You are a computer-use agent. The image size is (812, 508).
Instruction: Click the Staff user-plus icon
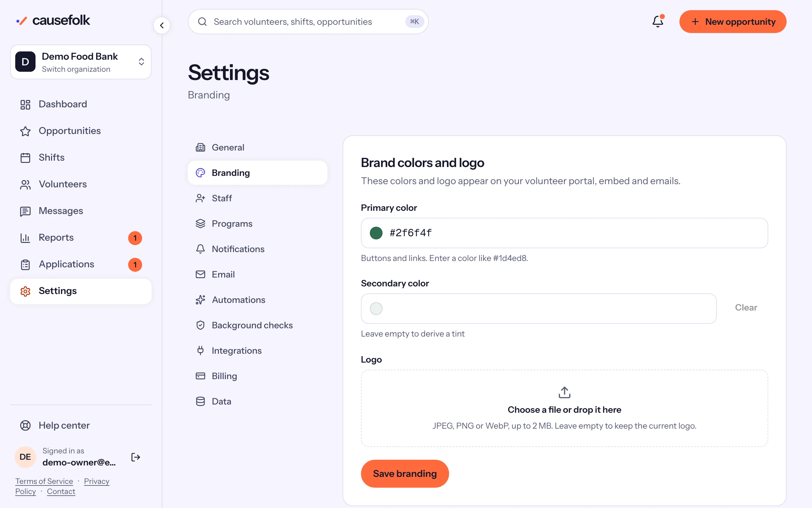point(200,198)
